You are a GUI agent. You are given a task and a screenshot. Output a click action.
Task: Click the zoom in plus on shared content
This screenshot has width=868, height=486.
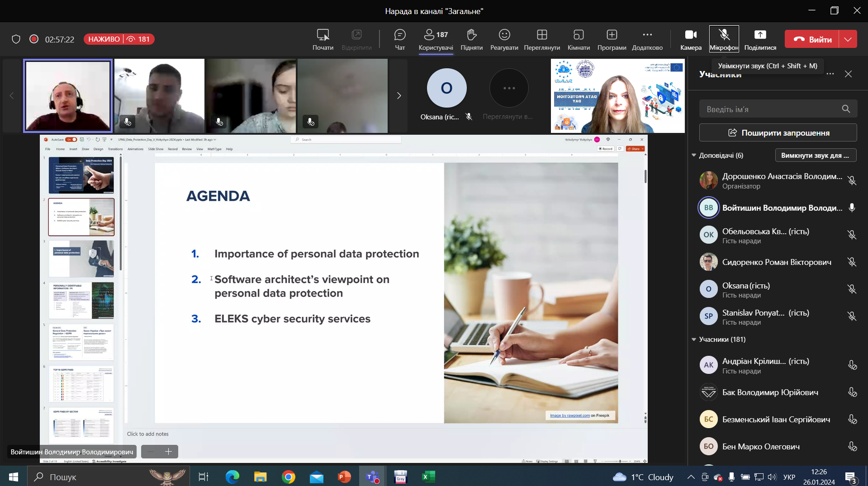169,452
